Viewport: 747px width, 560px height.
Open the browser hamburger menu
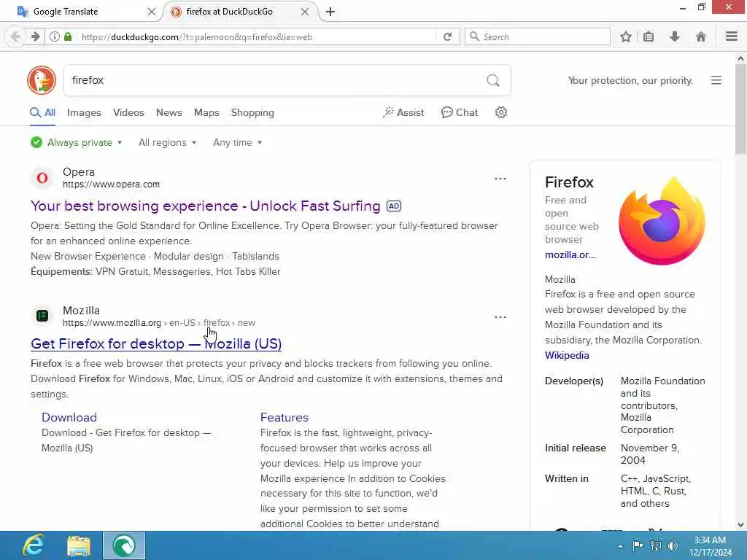click(x=732, y=36)
